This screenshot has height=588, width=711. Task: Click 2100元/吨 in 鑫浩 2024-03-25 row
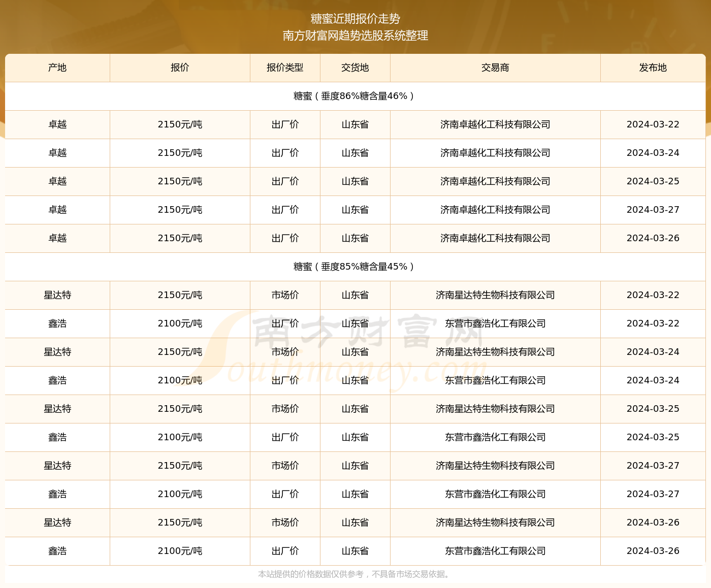coord(180,437)
